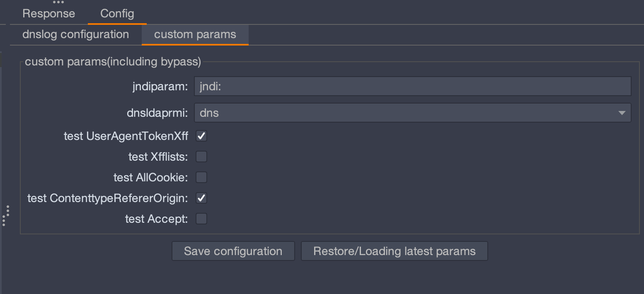Uncheck the test UserAgentTokenXff checkbox
The width and height of the screenshot is (644, 294).
201,136
